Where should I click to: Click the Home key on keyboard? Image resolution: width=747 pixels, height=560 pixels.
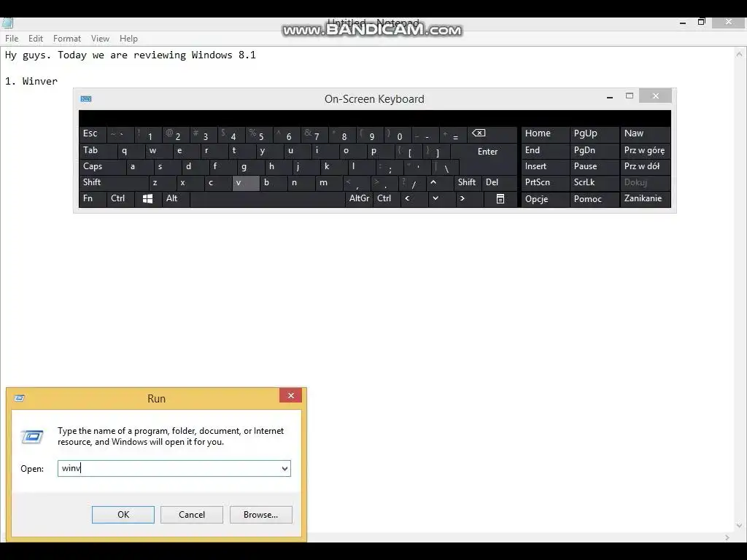(x=546, y=134)
